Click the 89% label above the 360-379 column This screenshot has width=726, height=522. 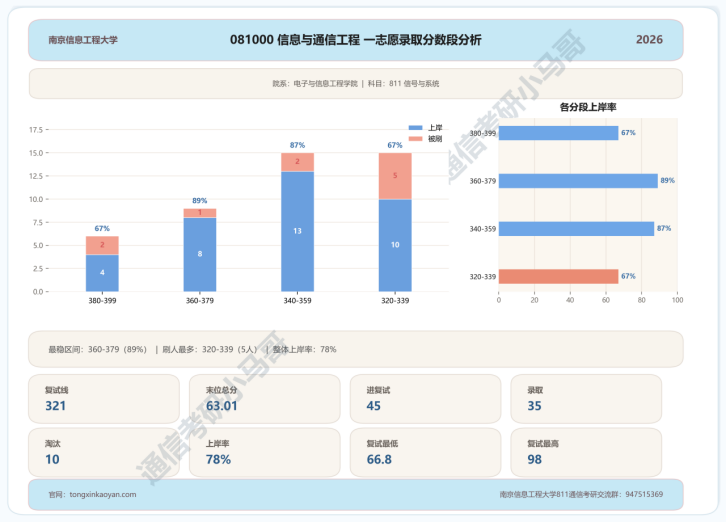[200, 201]
